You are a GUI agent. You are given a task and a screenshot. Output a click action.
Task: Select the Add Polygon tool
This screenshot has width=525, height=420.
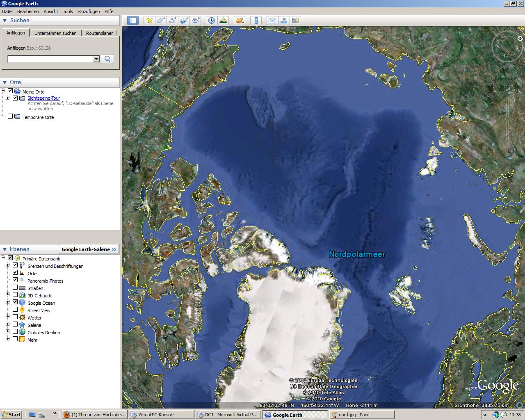(161, 20)
